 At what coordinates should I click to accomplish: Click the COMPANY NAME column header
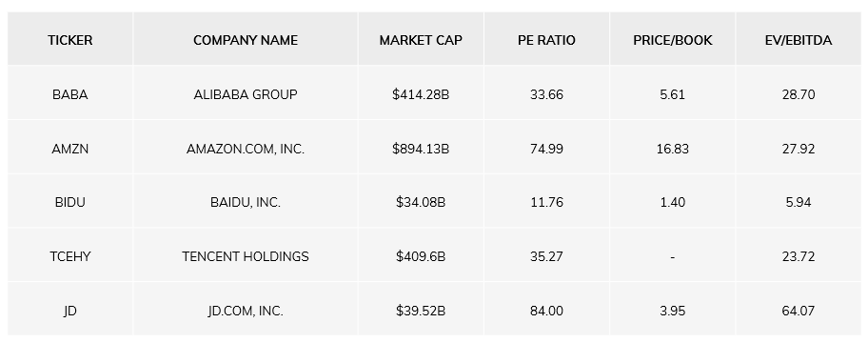tap(246, 40)
